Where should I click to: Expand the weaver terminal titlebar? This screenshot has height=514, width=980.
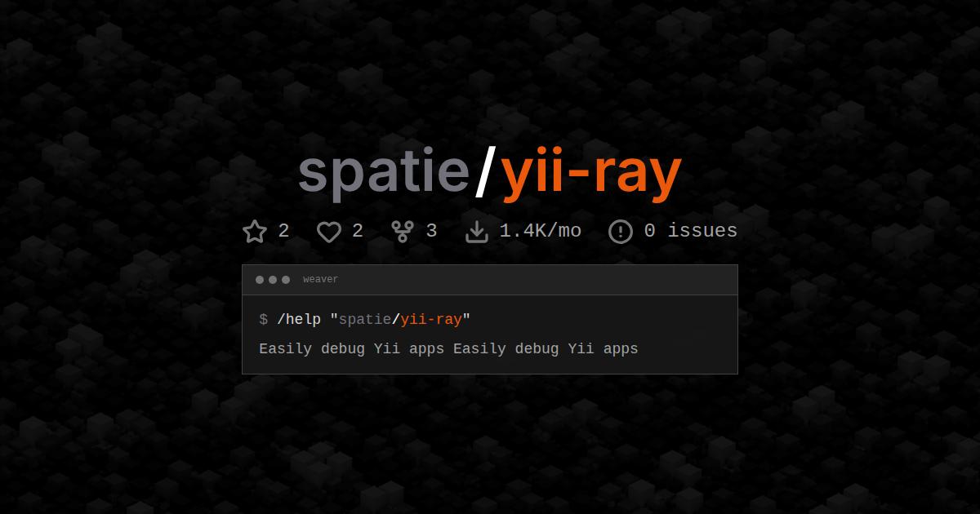point(490,279)
